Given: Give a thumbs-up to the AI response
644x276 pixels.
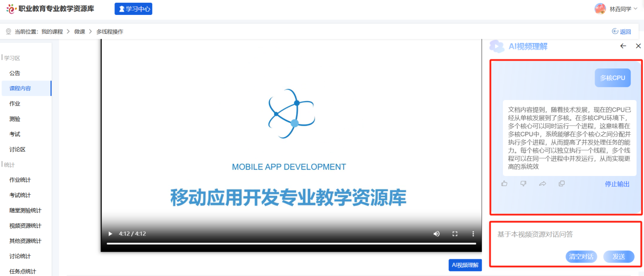Looking at the screenshot, I should (504, 183).
